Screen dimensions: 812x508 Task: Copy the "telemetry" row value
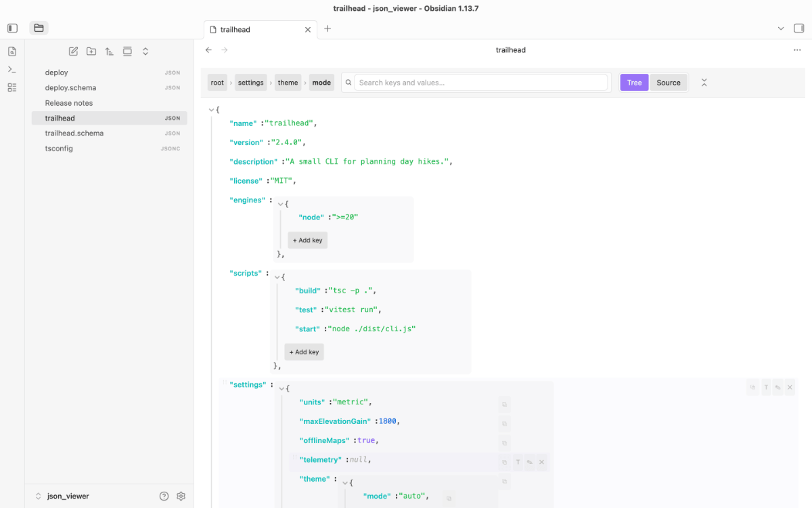click(504, 463)
